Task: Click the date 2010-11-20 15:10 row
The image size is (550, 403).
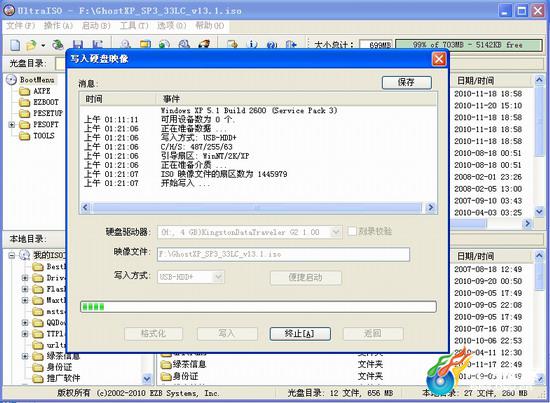Action: point(488,106)
